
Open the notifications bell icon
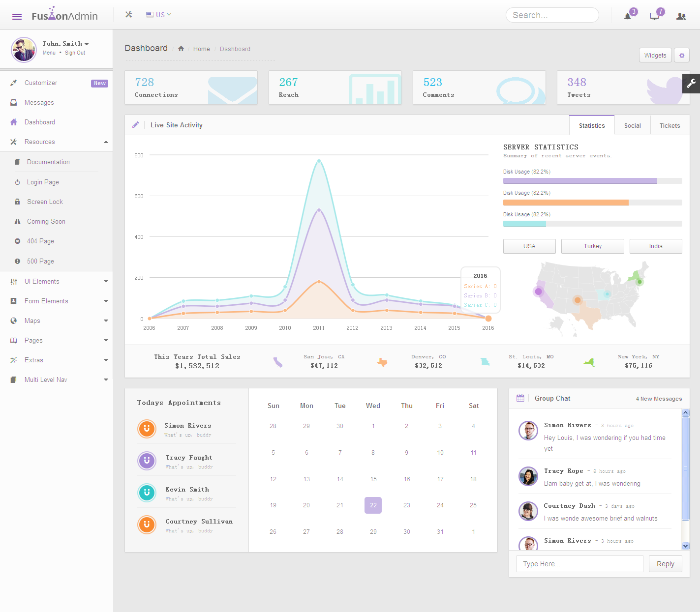click(627, 16)
